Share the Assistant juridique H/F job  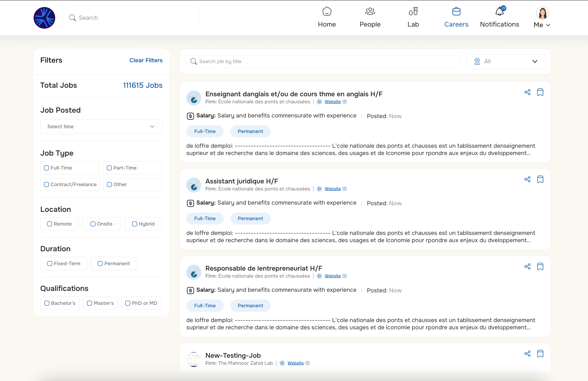click(527, 179)
